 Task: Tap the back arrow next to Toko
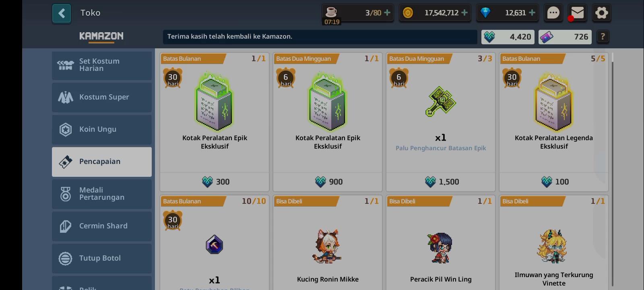pyautogui.click(x=62, y=14)
